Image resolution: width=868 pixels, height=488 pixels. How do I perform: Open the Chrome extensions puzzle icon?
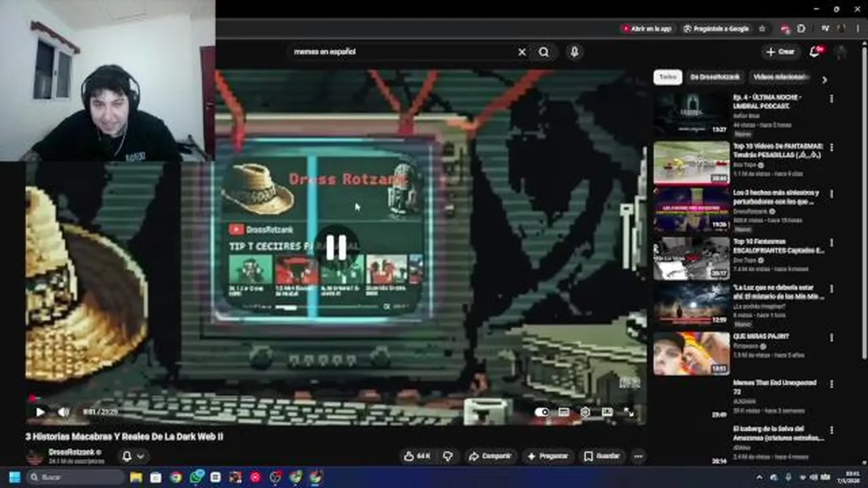[x=802, y=28]
